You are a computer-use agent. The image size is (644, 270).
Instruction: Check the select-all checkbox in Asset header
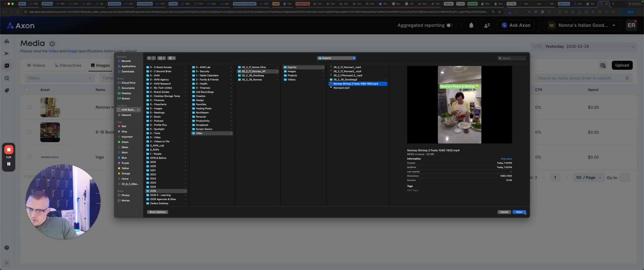(27, 90)
